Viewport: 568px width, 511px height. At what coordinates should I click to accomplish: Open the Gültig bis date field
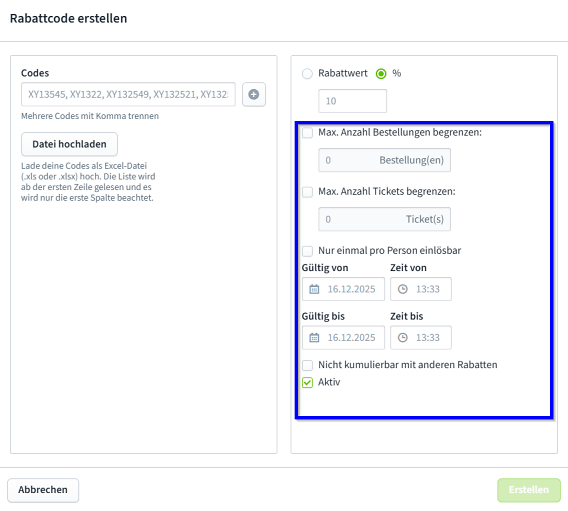(x=343, y=338)
